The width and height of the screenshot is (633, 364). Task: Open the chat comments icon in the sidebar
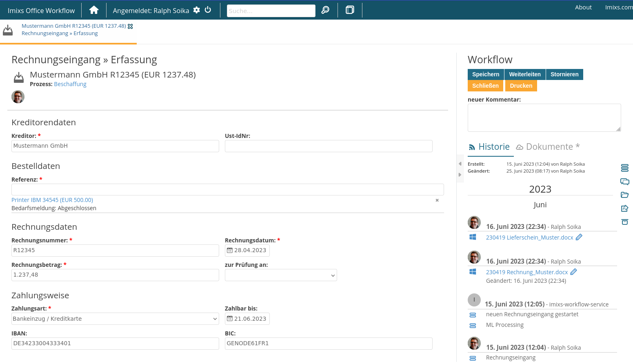pos(624,182)
